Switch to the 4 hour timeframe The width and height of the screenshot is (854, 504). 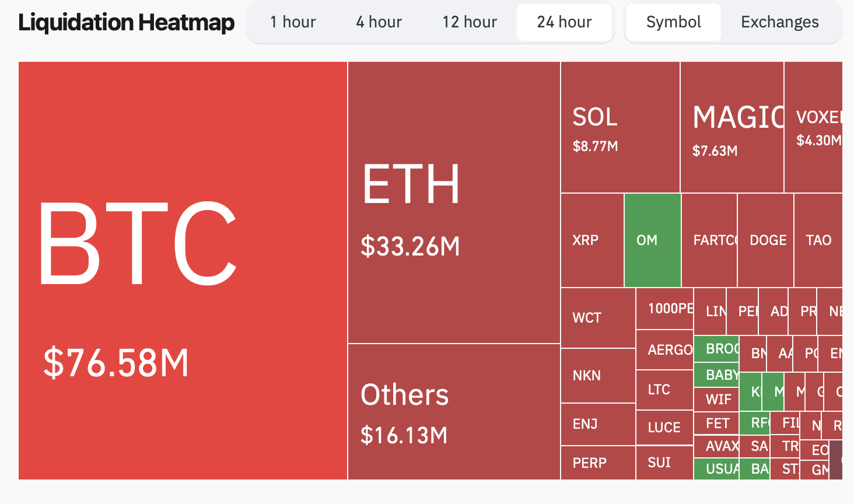click(379, 22)
